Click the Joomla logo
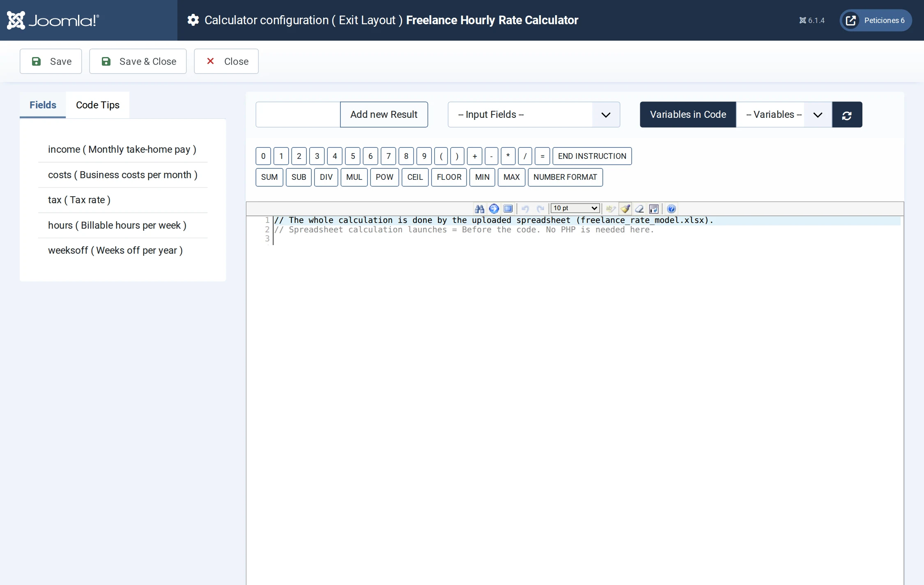924x585 pixels. click(53, 20)
